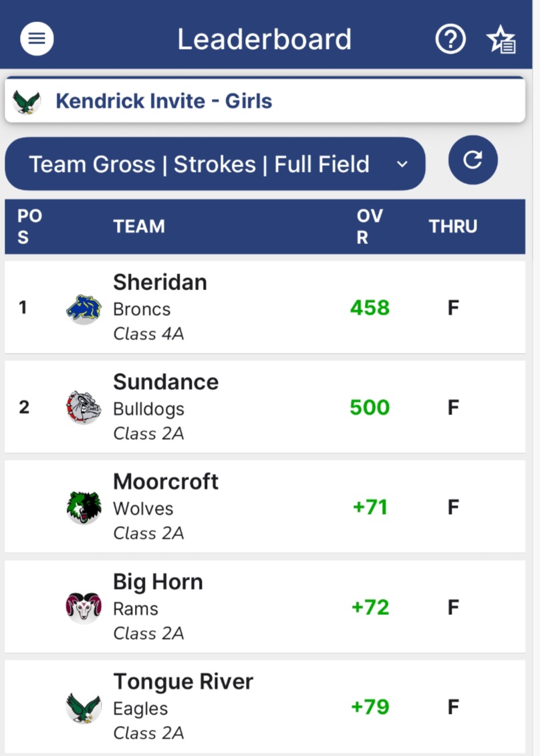Select the THRU column header

[x=452, y=226]
